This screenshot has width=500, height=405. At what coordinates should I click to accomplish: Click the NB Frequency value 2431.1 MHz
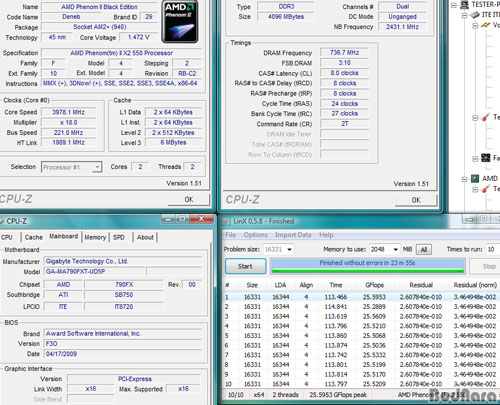coord(402,27)
